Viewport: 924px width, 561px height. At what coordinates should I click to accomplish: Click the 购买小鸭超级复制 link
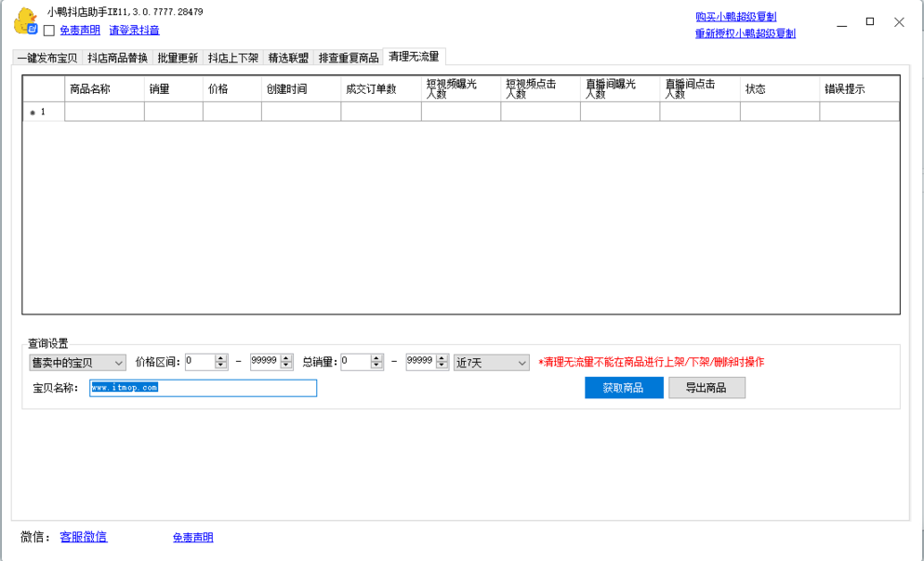[x=735, y=17]
